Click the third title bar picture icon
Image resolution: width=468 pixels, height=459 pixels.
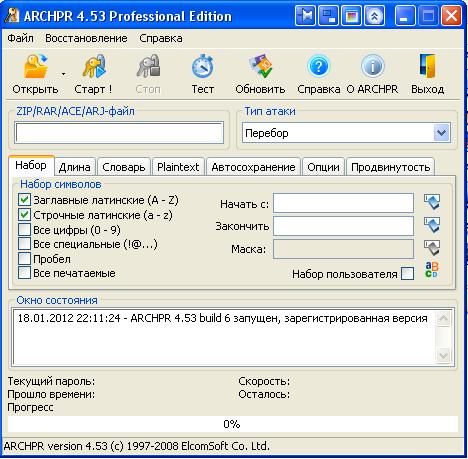click(x=351, y=16)
